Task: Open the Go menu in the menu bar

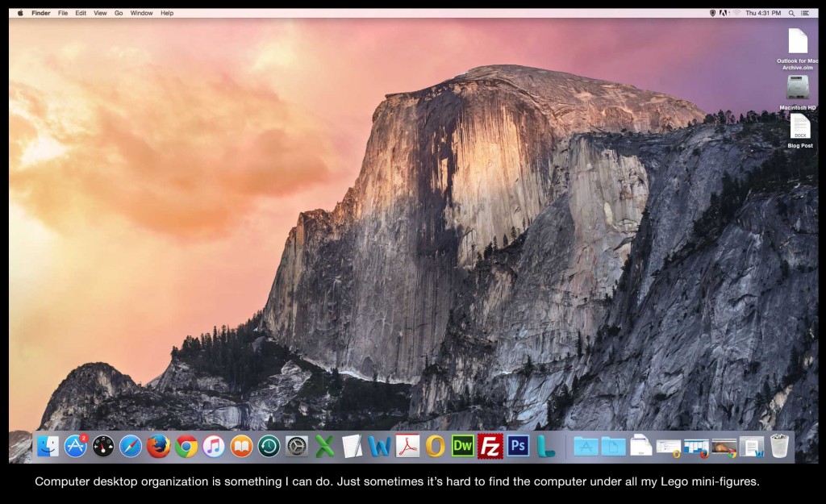Action: click(118, 12)
